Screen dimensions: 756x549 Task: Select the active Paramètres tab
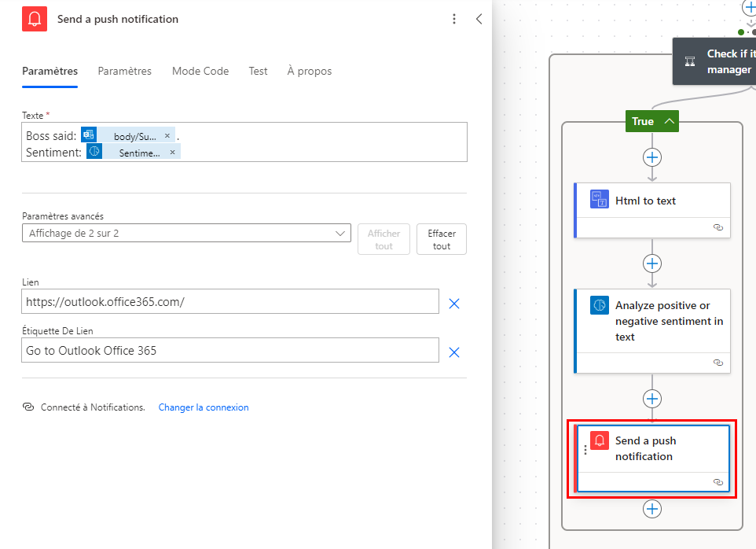coord(50,71)
